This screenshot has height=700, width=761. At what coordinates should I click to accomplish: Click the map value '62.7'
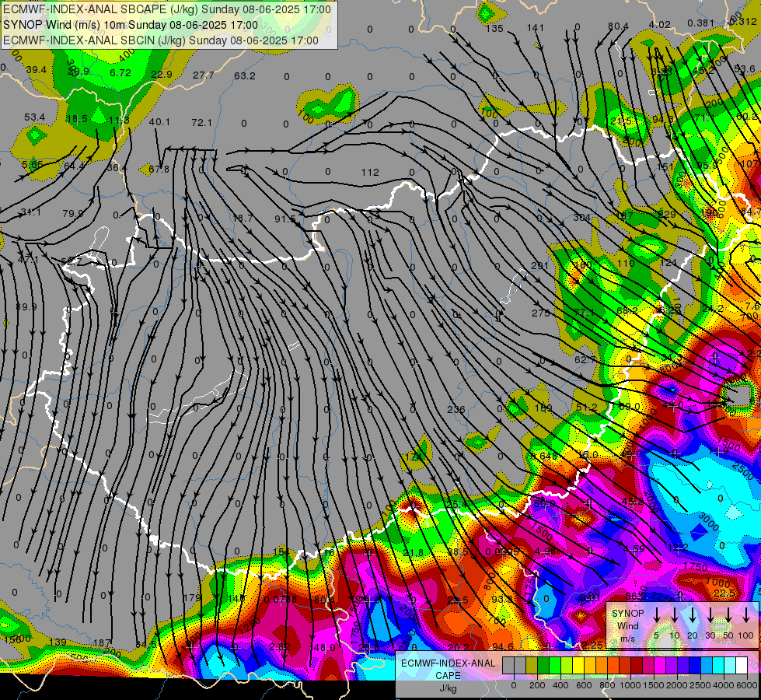(585, 360)
